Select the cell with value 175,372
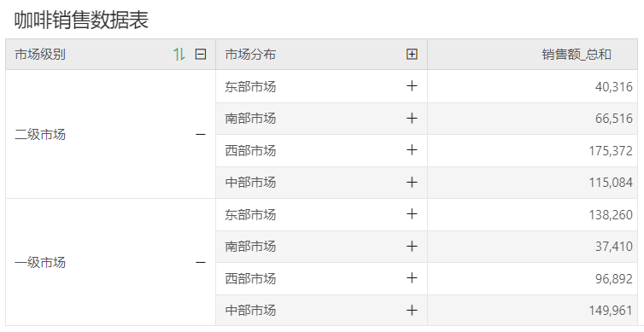644x332 pixels. [x=532, y=150]
